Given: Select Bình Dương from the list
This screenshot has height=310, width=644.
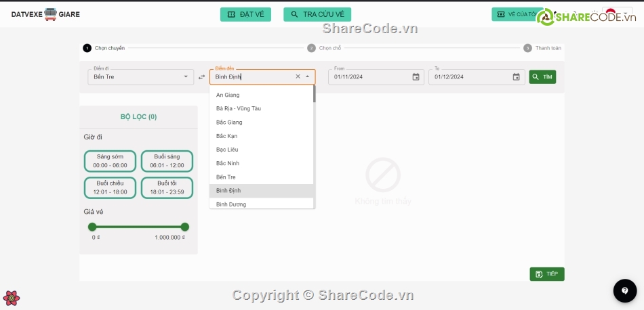Looking at the screenshot, I should click(262, 204).
